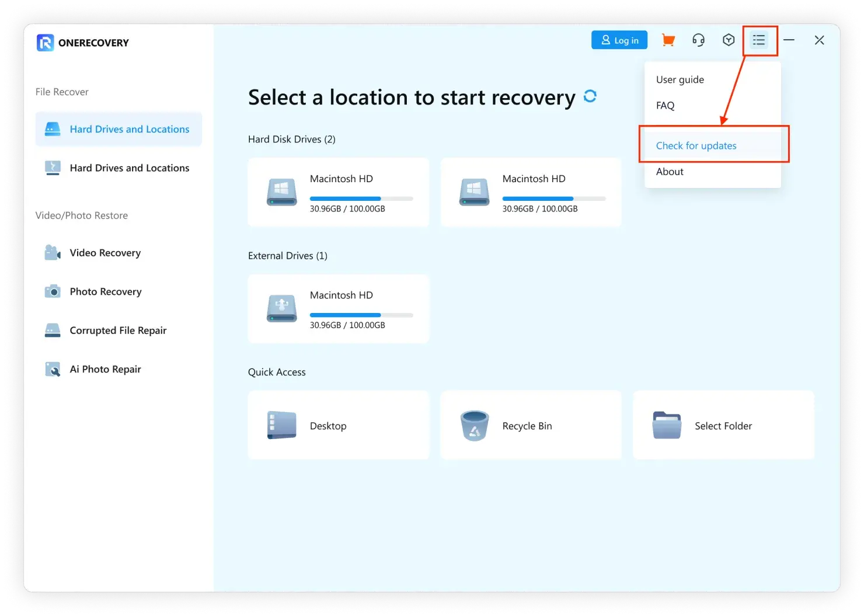This screenshot has height=616, width=864.
Task: Open Corrupted File Repair section
Action: click(118, 330)
